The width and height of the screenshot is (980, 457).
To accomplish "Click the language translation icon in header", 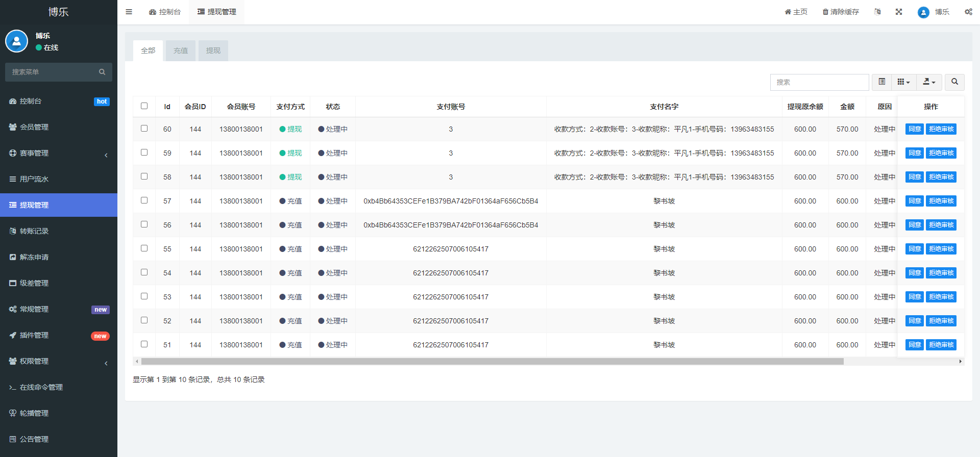I will click(x=877, y=12).
